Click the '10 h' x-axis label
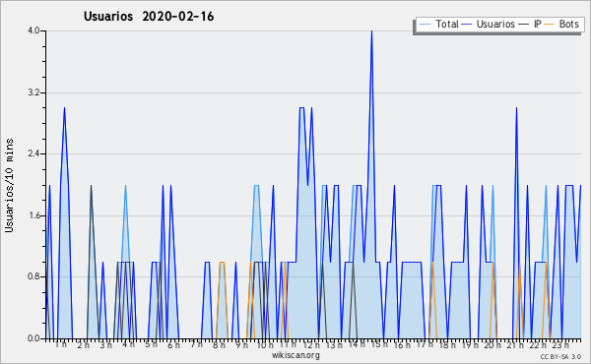This screenshot has width=591, height=364. [x=265, y=344]
